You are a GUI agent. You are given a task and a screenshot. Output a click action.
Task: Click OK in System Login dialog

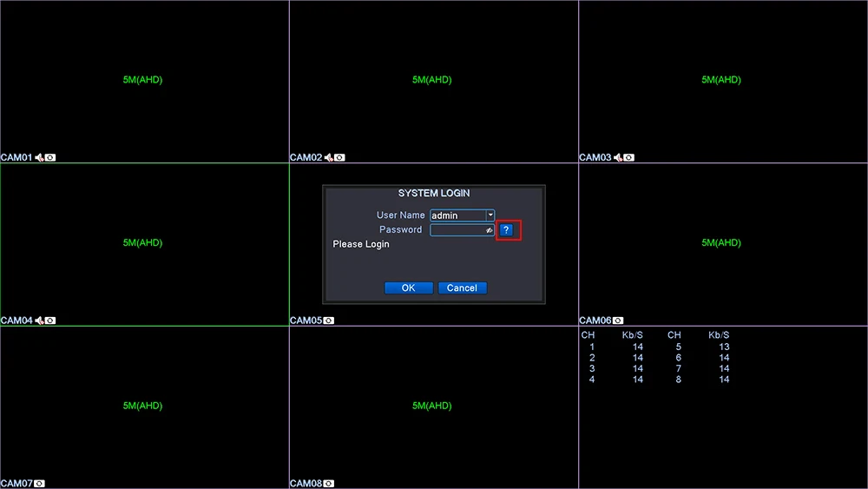(409, 288)
